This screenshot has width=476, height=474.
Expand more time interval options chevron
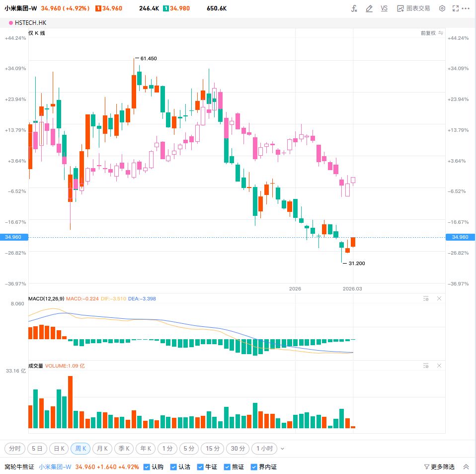282,449
